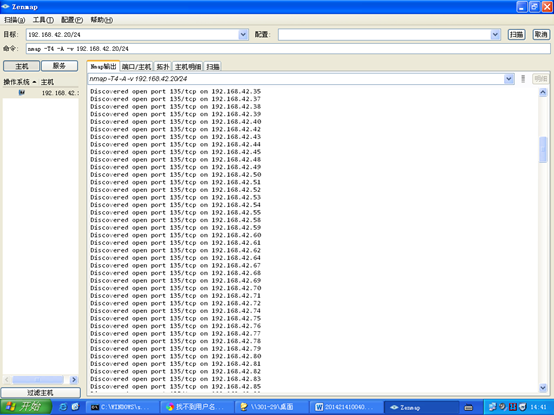Click the output line ending 192.168.42.50
The image size is (554, 415).
pos(176,174)
